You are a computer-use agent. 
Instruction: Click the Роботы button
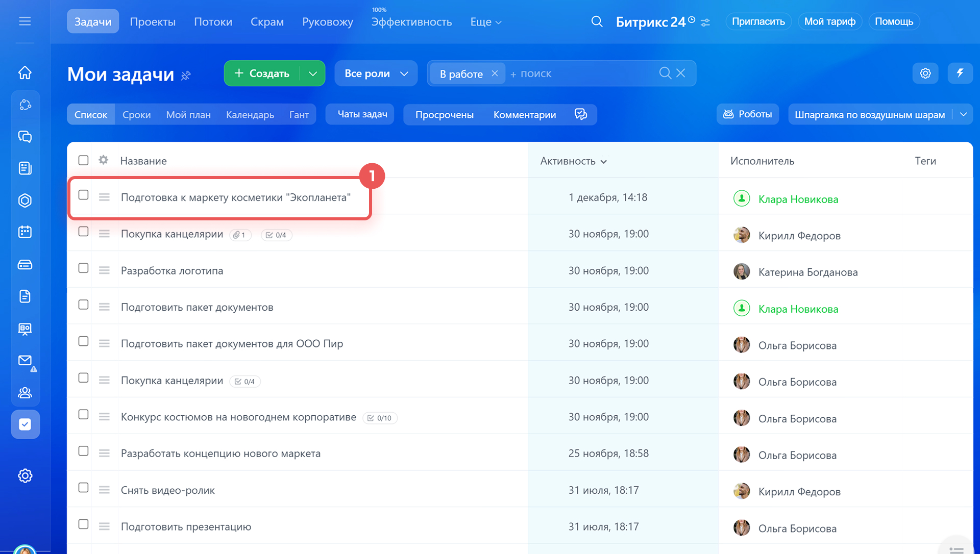(x=748, y=114)
